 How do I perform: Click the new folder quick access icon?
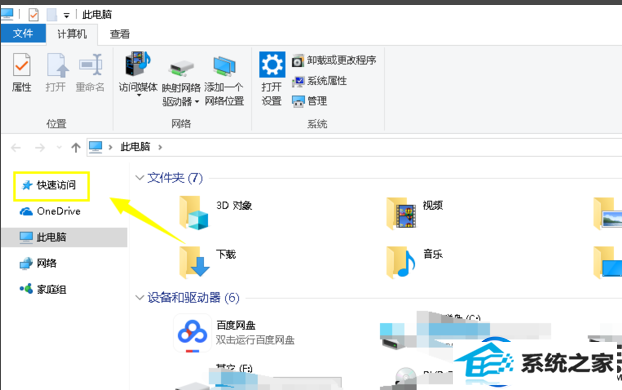[x=52, y=15]
